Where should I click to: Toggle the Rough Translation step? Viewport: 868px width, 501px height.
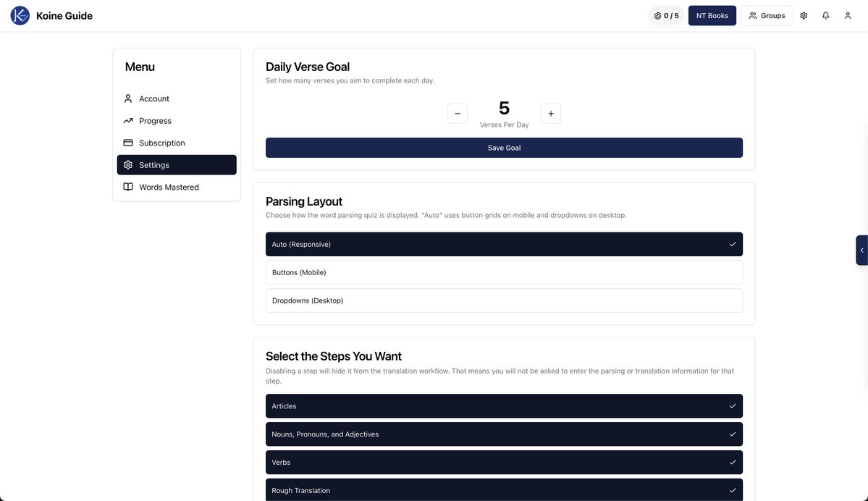pyautogui.click(x=504, y=490)
